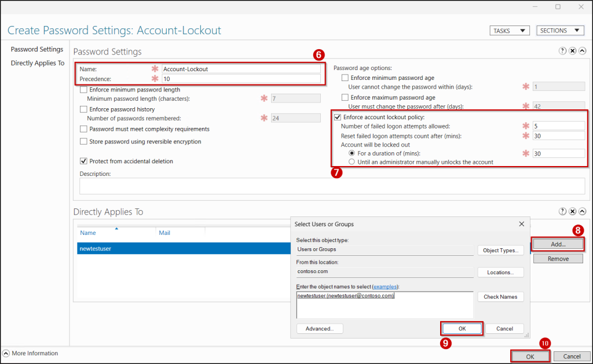Close the Select Users or Groups dialog

pos(521,224)
